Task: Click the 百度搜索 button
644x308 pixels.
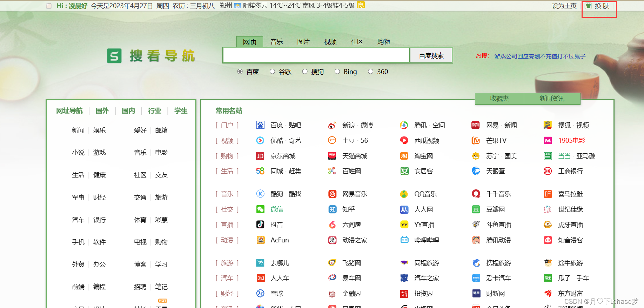Action: 431,55
